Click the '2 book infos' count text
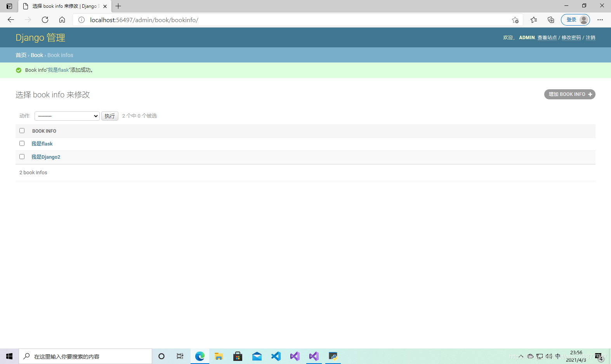The image size is (611, 364). [x=33, y=173]
